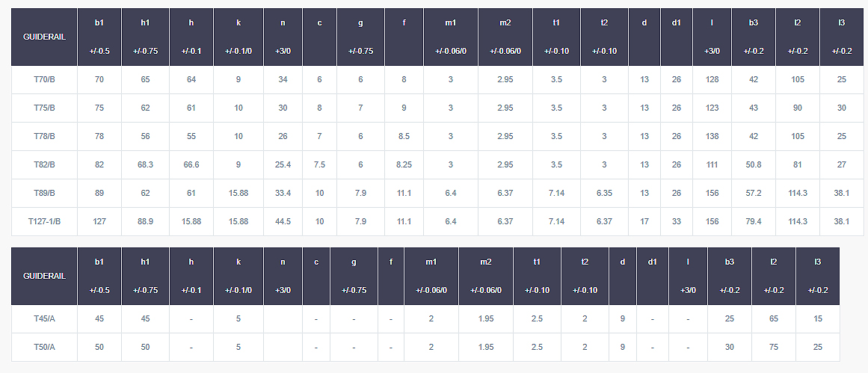This screenshot has width=868, height=373.
Task: Select the T50/A guiderail row
Action: 425,347
